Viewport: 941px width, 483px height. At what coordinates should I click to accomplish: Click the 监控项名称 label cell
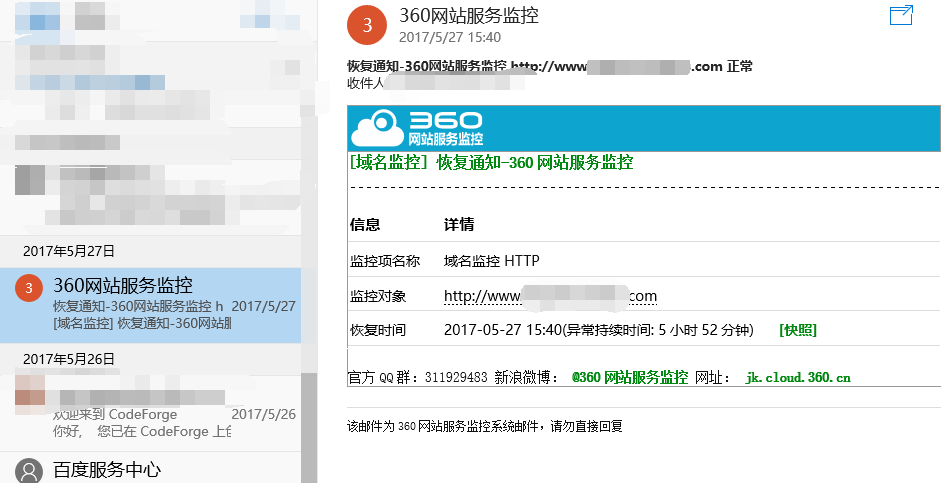tap(385, 261)
